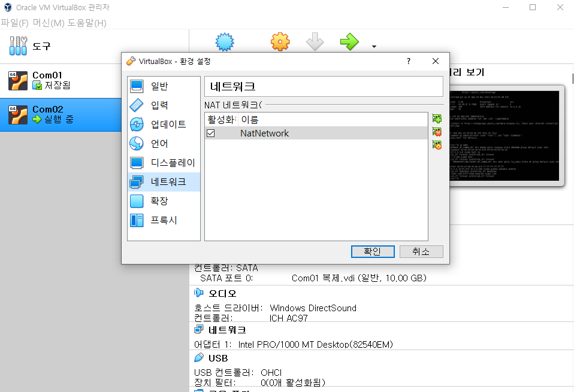Screen dimensions: 574x392
Task: Click the audio speaker icon
Action: click(x=199, y=293)
